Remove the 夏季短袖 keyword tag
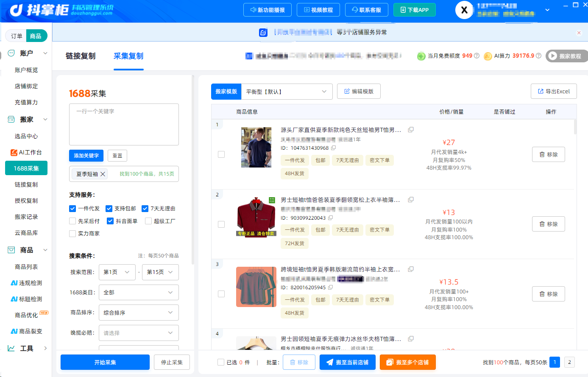Image resolution: width=588 pixels, height=377 pixels. (x=103, y=174)
